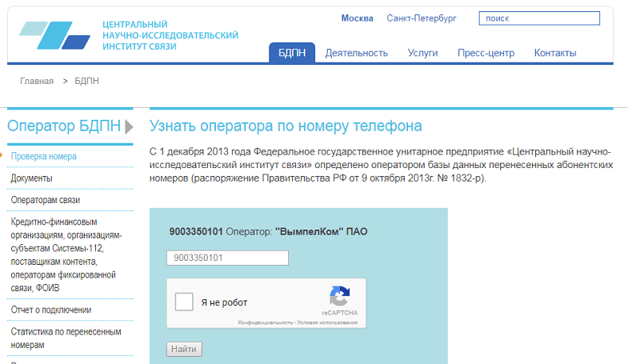
Task: Check the "Я не робот" checkbox
Action: pos(184,302)
